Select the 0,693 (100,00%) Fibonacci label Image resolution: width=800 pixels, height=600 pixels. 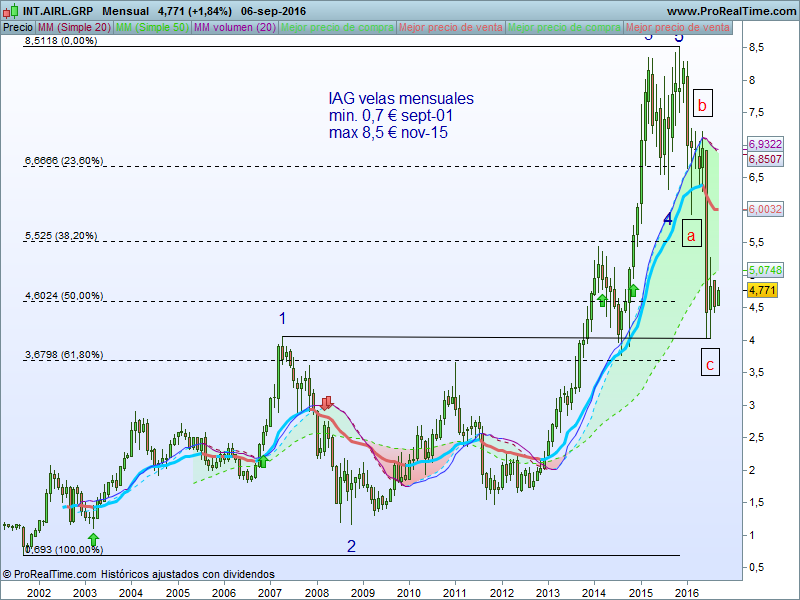64,549
